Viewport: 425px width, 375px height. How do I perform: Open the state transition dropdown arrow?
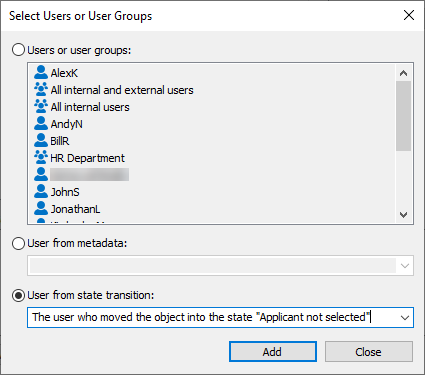coord(405,318)
